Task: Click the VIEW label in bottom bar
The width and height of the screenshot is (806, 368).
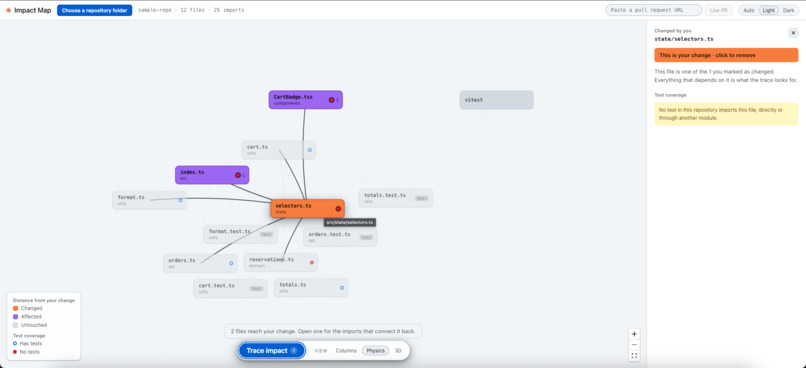Action: pos(321,351)
